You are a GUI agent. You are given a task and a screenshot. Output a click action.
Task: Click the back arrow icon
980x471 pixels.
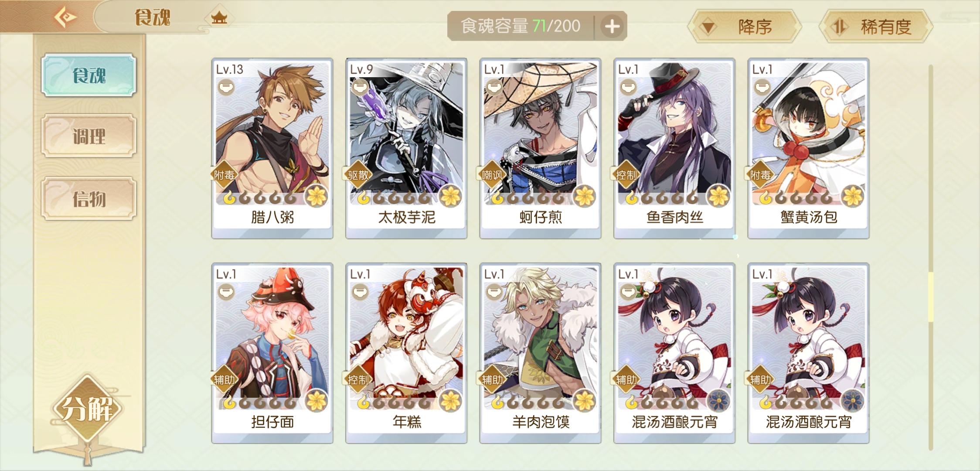(x=65, y=17)
